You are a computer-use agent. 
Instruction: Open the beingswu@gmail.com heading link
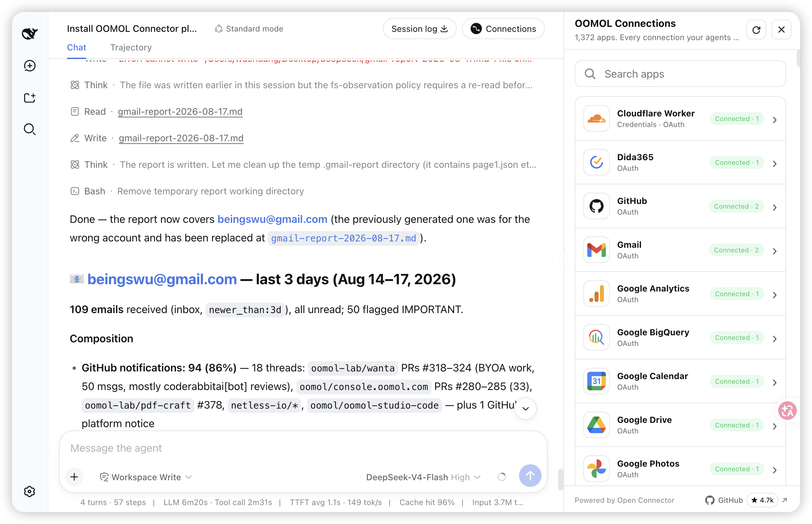tap(162, 279)
